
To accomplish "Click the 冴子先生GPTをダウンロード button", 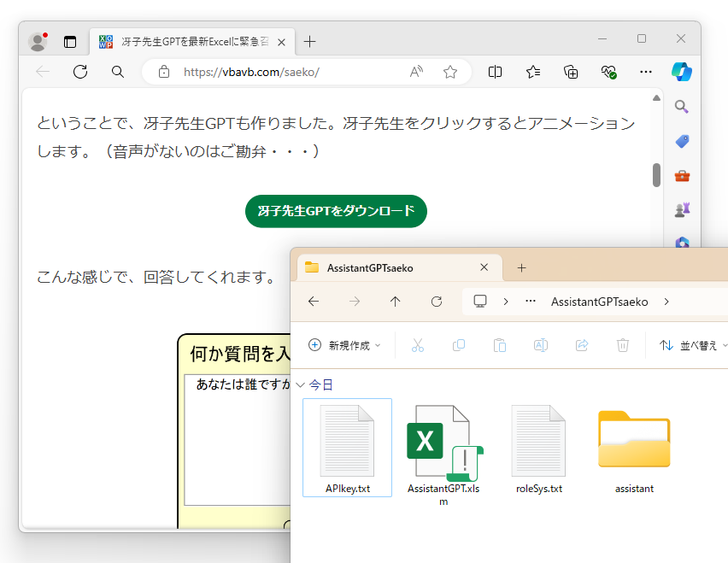I will (336, 211).
